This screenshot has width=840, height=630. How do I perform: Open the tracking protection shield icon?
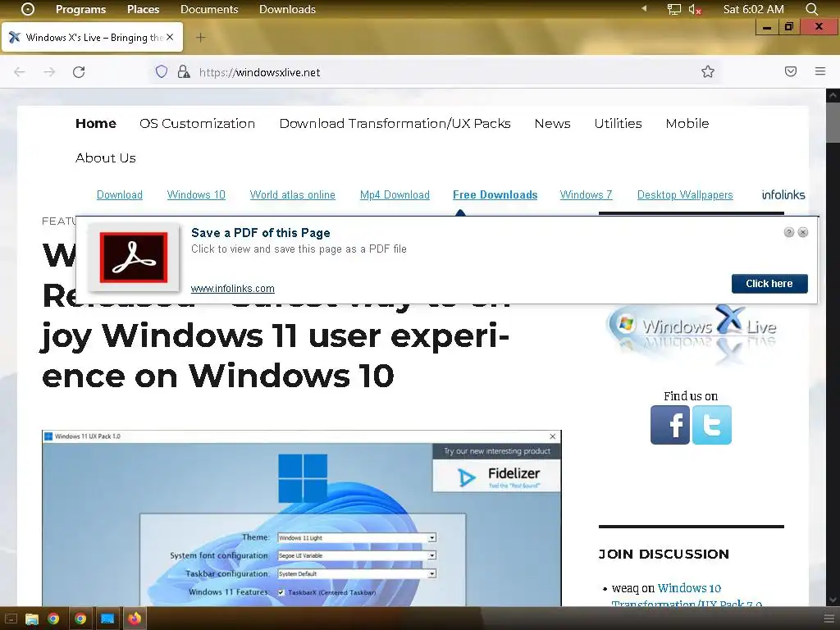pyautogui.click(x=162, y=72)
